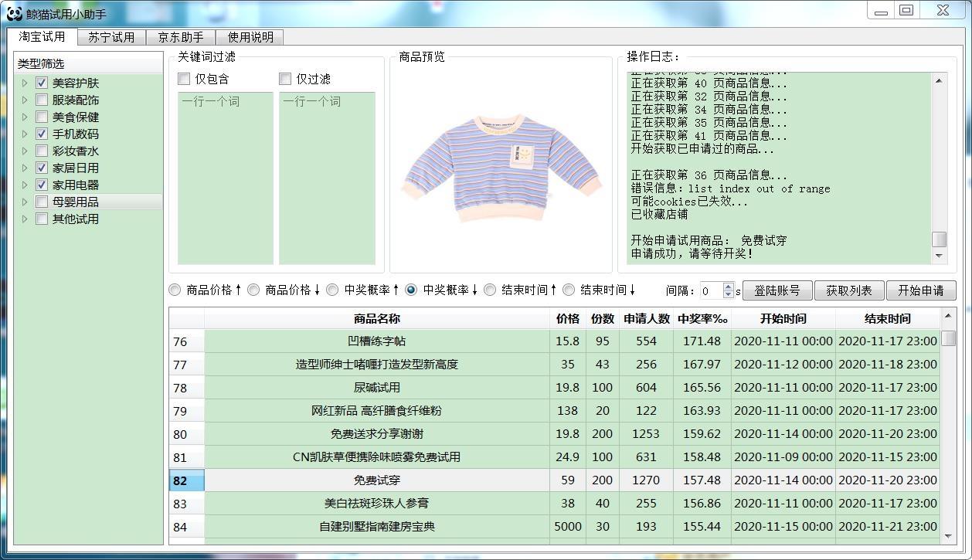
Task: Uncheck the 美容护肤 category checkbox
Action: (x=42, y=83)
